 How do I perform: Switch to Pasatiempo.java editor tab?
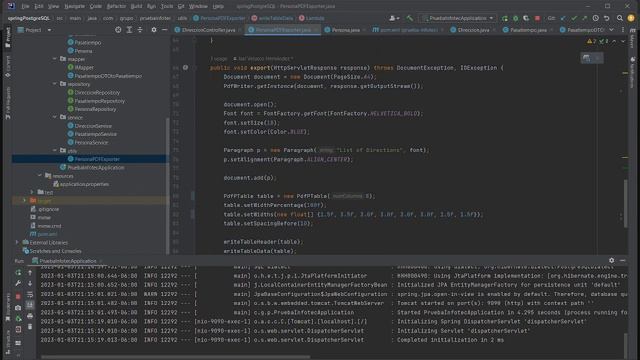click(528, 30)
